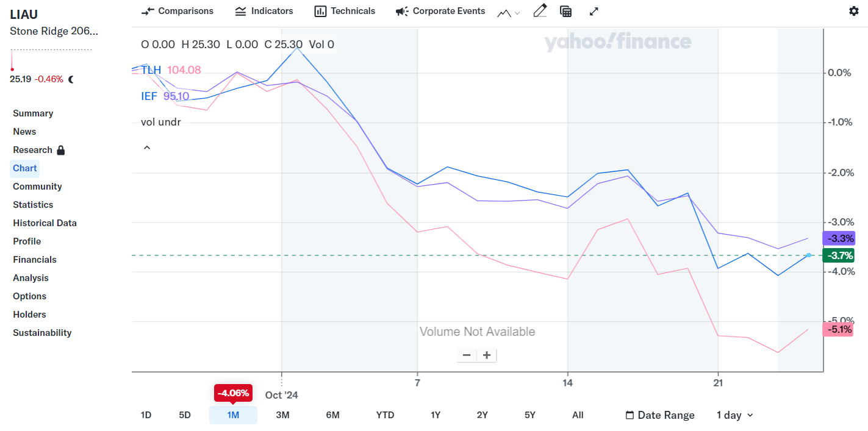
Task: Click the TLH comparison label
Action: click(x=151, y=70)
